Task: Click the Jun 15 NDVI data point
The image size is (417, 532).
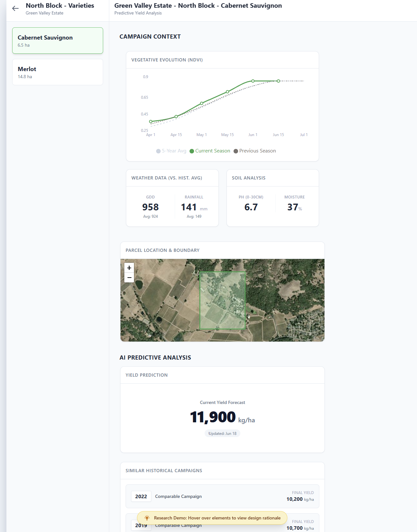Action: click(279, 81)
